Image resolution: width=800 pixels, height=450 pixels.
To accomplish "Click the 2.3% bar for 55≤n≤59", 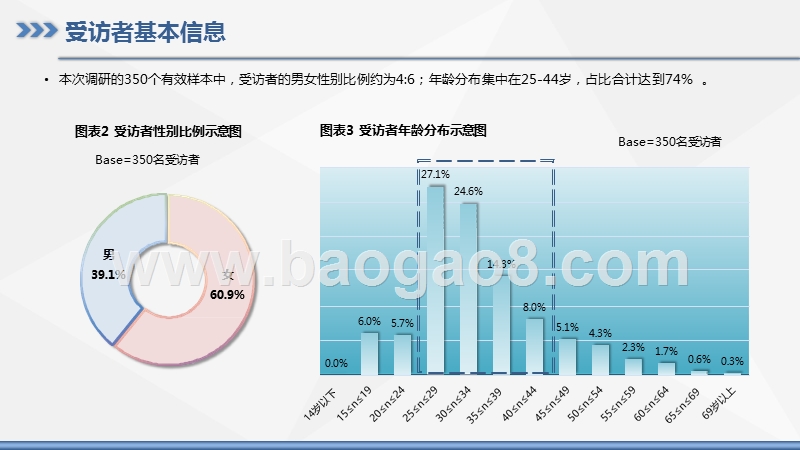I will (x=633, y=367).
